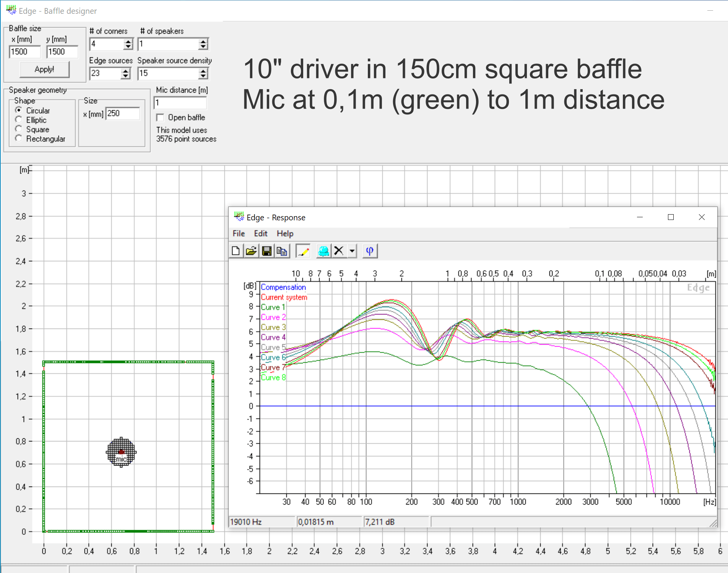Close the Edge Response window
Viewport: 728px width, 573px height.
click(x=702, y=217)
